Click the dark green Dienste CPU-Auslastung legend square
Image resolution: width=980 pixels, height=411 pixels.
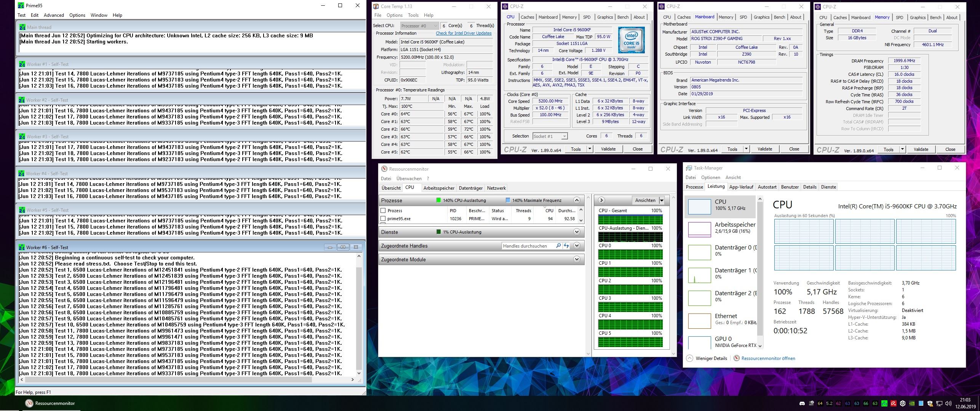438,232
